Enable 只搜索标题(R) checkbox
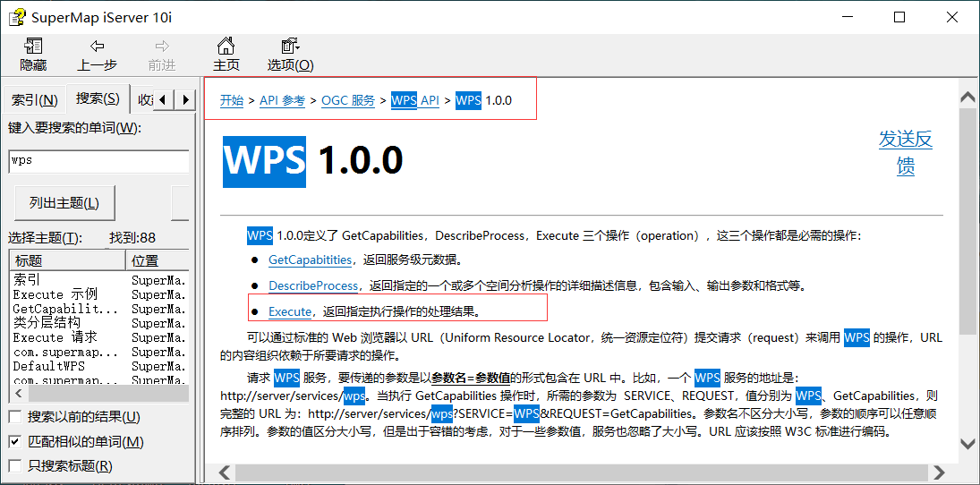Viewport: 980px width, 485px height. (x=15, y=465)
